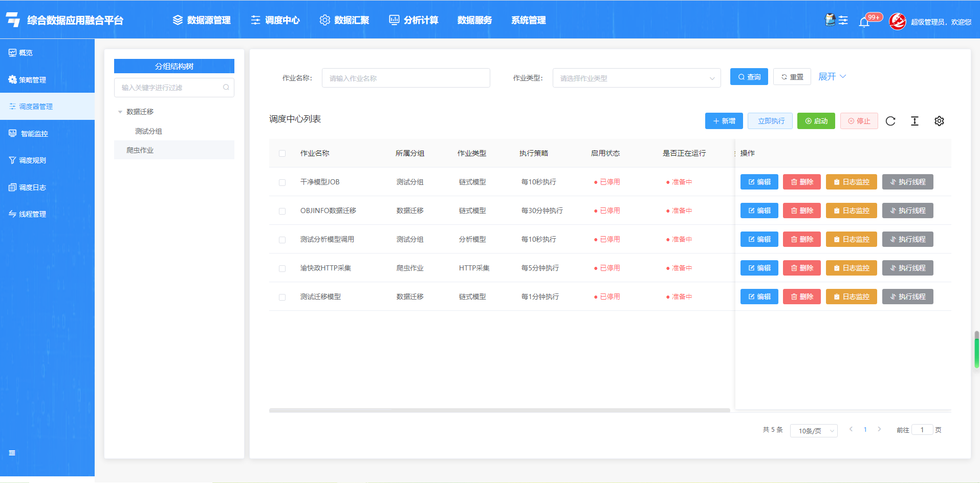Viewport: 980px width, 483px height.
Task: Open 日志监控 for OBJINFO数据迁移
Action: [852, 211]
